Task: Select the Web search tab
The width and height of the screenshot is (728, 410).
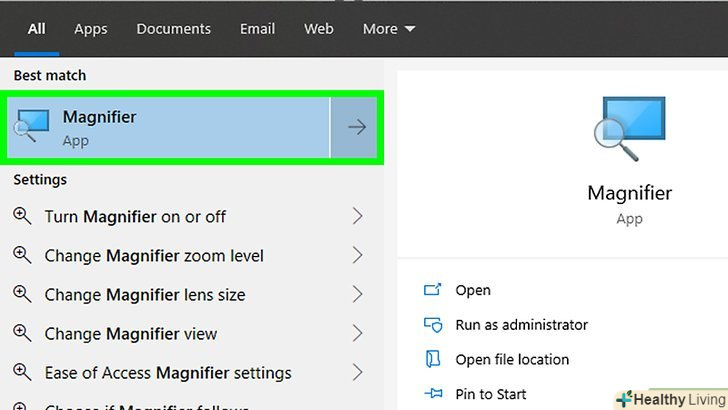Action: pyautogui.click(x=319, y=29)
